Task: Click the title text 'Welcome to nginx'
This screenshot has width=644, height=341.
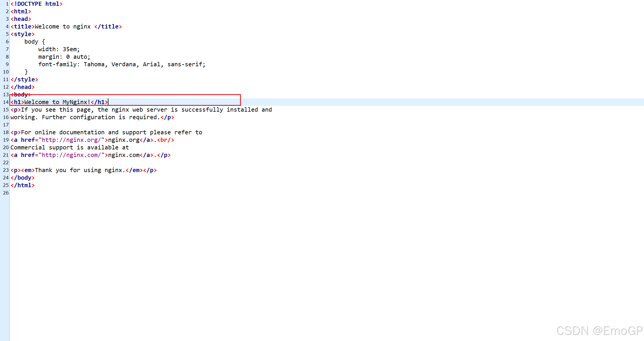Action: (x=63, y=26)
